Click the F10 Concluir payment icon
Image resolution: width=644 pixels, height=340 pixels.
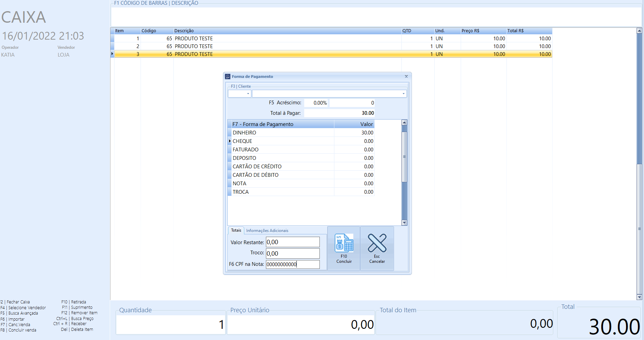click(x=344, y=243)
